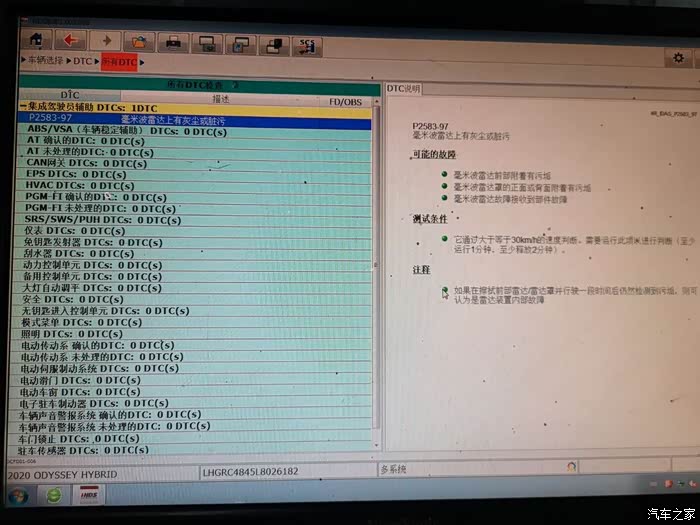This screenshot has height=525, width=700.
Task: Click the monitor screenshot toolbar icon
Action: coord(207,44)
